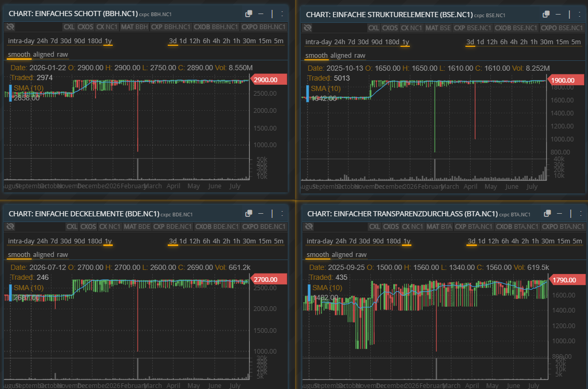Select 180d range in BTA.NC1 chart
This screenshot has width=588, height=389.
click(393, 241)
